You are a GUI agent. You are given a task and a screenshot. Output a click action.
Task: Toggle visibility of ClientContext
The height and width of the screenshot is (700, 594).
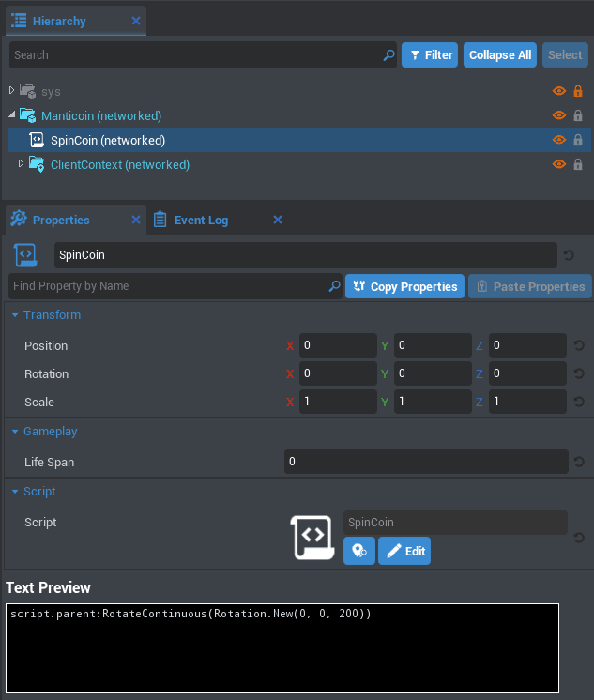point(558,164)
